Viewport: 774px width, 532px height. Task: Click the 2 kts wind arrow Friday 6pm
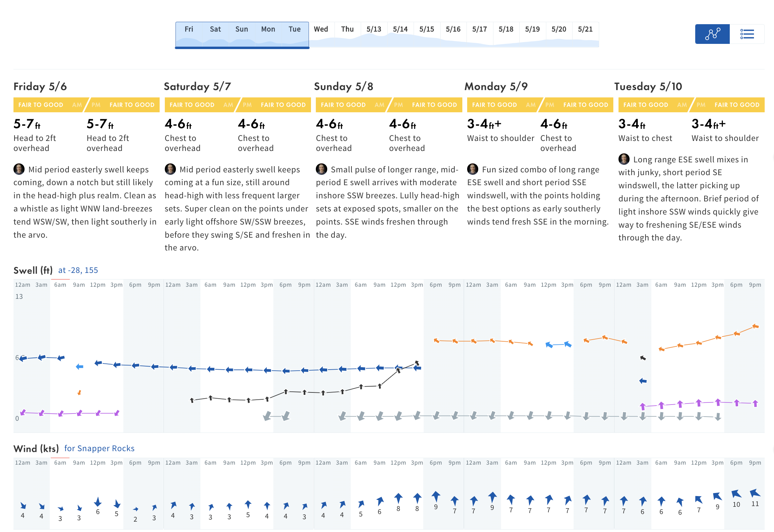(135, 509)
